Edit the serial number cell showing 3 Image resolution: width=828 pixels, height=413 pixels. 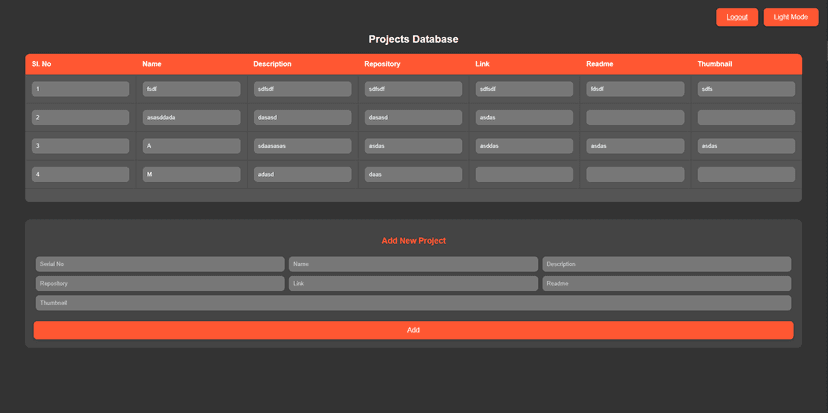[80, 146]
